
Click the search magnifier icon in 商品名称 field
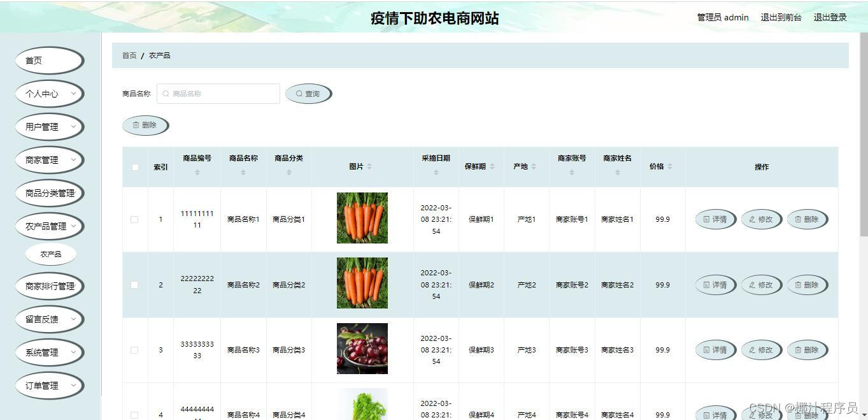click(166, 94)
